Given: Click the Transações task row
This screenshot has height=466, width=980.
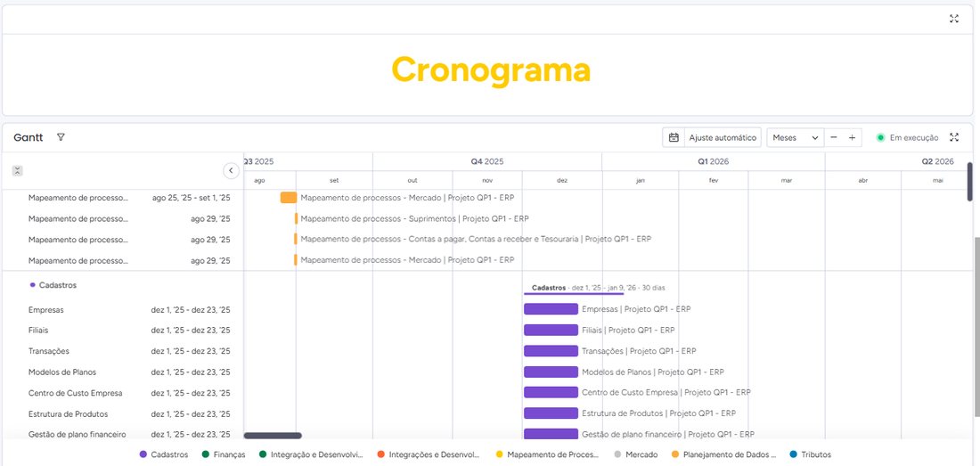Looking at the screenshot, I should point(123,351).
